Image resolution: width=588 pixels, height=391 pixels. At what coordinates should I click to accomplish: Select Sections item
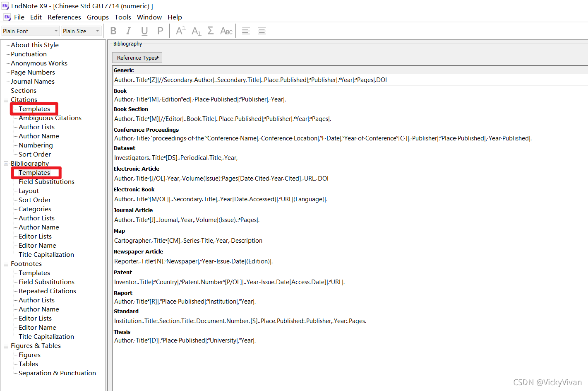[24, 90]
